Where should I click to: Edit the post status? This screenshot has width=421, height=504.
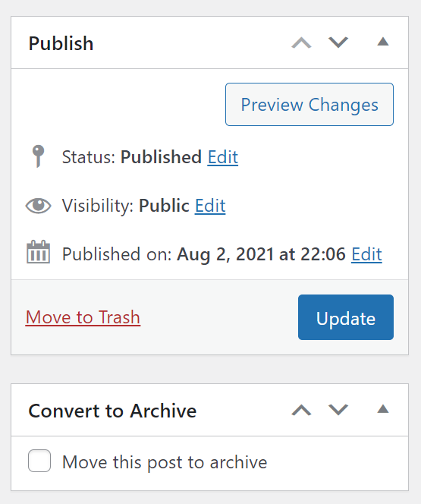[x=222, y=157]
